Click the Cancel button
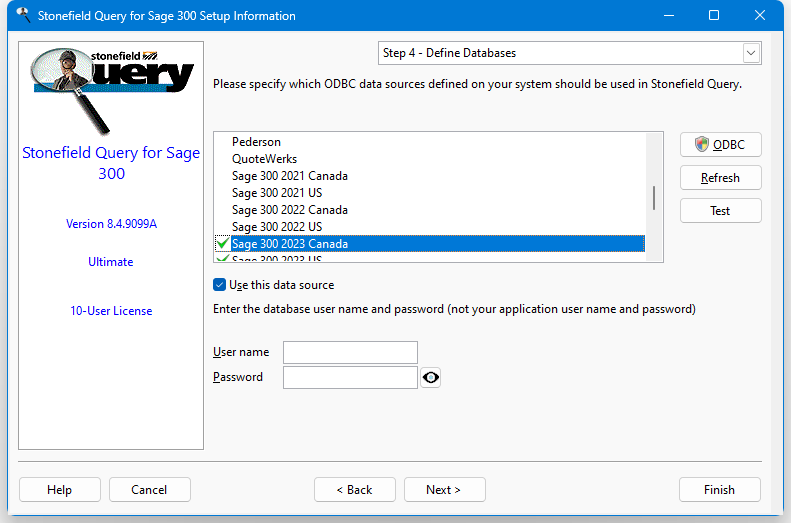Image resolution: width=791 pixels, height=523 pixels. (x=149, y=490)
